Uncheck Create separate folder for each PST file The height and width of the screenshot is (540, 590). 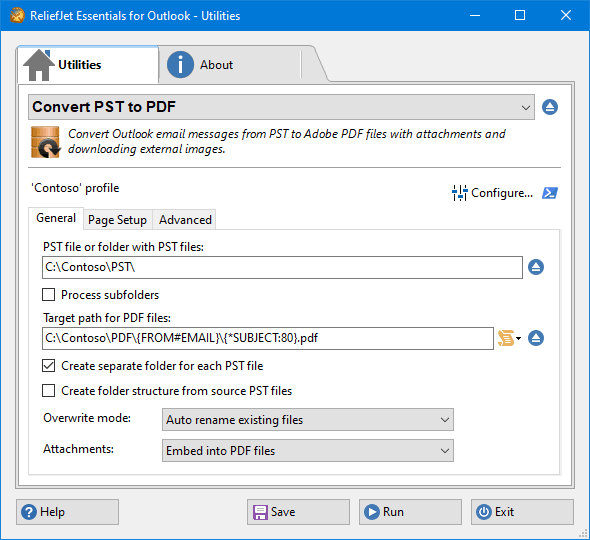(48, 366)
